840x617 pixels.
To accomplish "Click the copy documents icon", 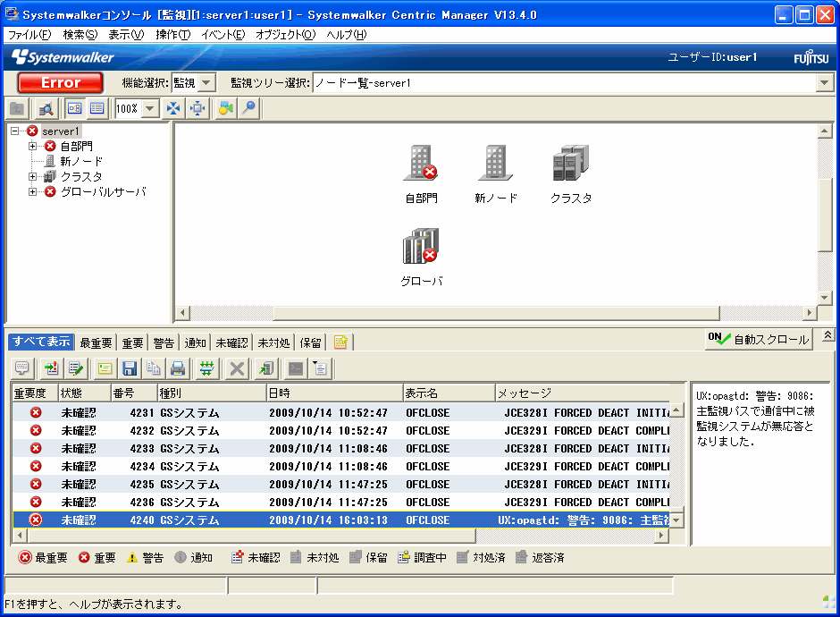I will [154, 368].
